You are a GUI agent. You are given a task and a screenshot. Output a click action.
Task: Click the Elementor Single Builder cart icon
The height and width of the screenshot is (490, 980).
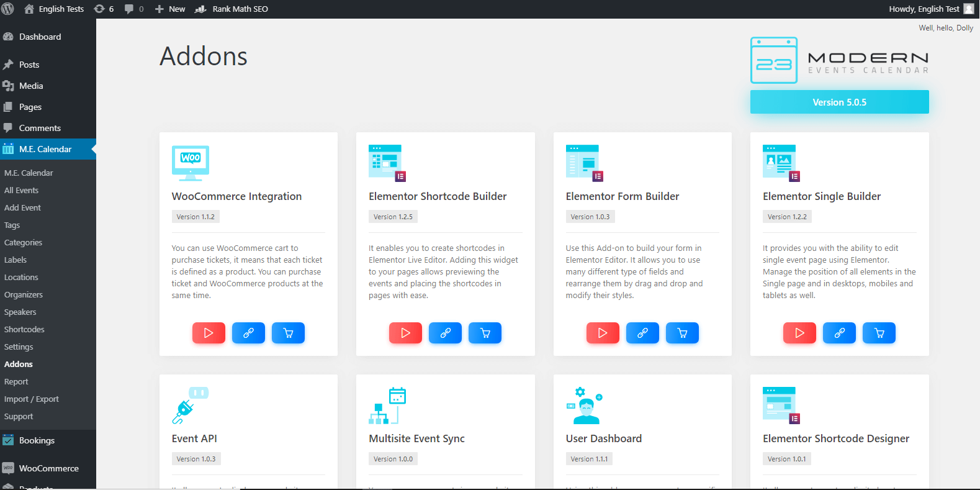coord(879,333)
